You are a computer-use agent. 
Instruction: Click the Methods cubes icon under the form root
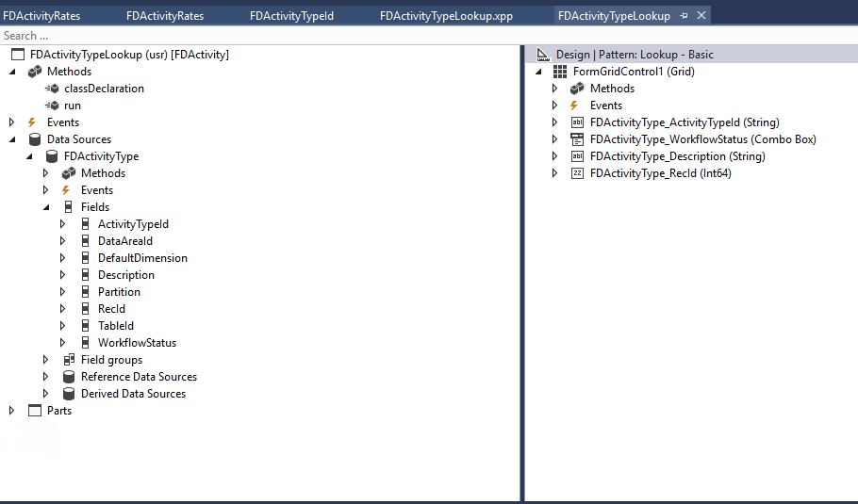point(35,72)
